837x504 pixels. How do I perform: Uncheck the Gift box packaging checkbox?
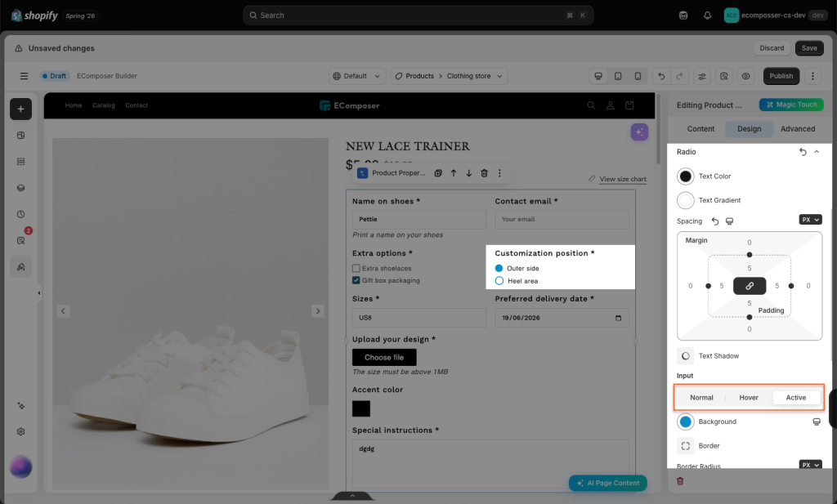[356, 280]
